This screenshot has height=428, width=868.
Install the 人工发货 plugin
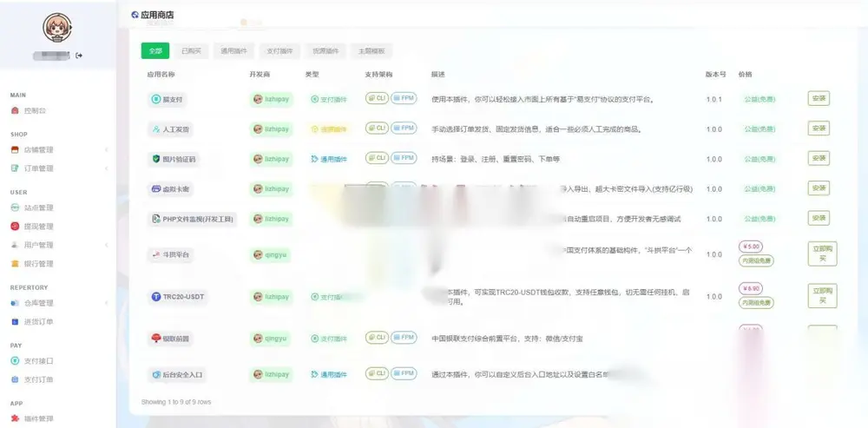819,128
